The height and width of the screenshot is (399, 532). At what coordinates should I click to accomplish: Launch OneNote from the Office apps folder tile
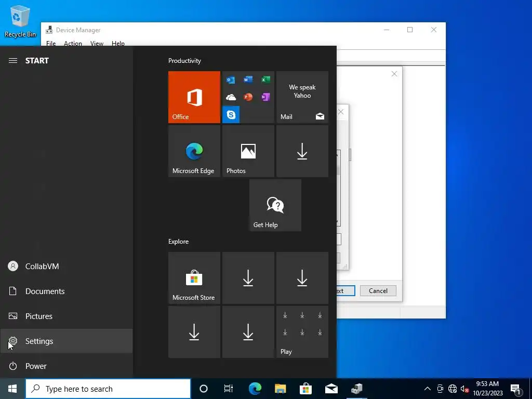pos(265,97)
